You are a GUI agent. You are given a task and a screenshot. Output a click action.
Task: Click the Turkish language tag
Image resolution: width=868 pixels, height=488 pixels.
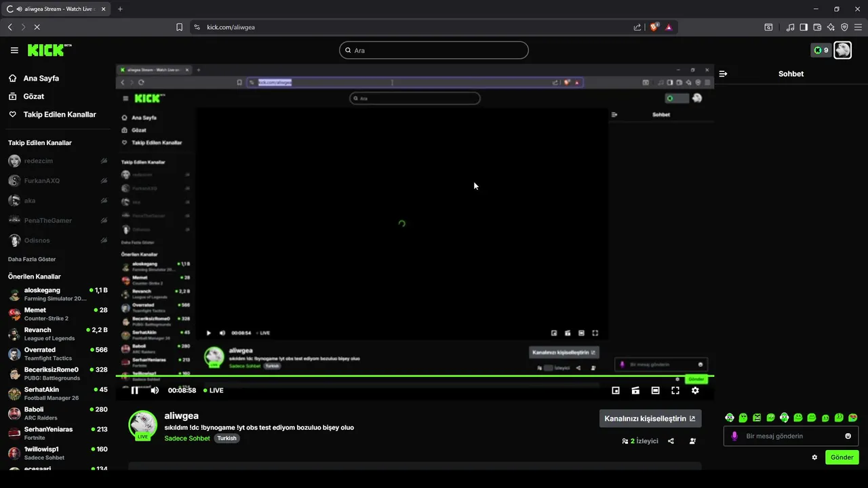(226, 439)
